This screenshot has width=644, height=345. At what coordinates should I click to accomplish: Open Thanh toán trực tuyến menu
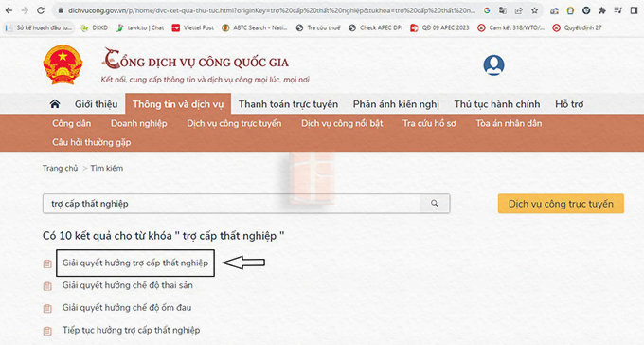pyautogui.click(x=288, y=104)
